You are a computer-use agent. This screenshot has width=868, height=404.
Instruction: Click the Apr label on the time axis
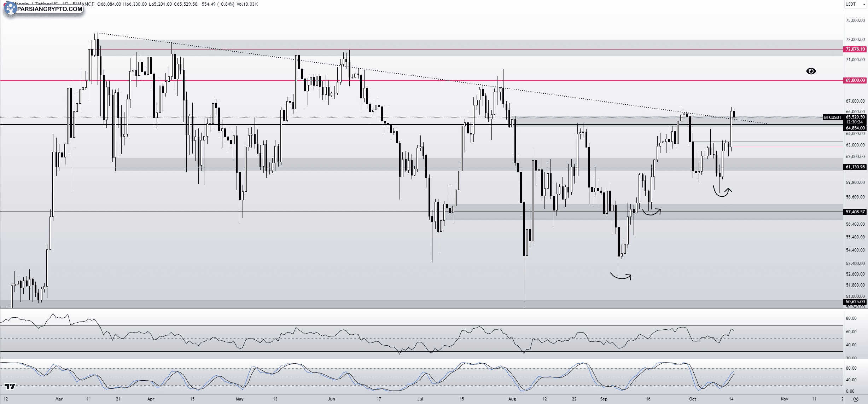[151, 399]
